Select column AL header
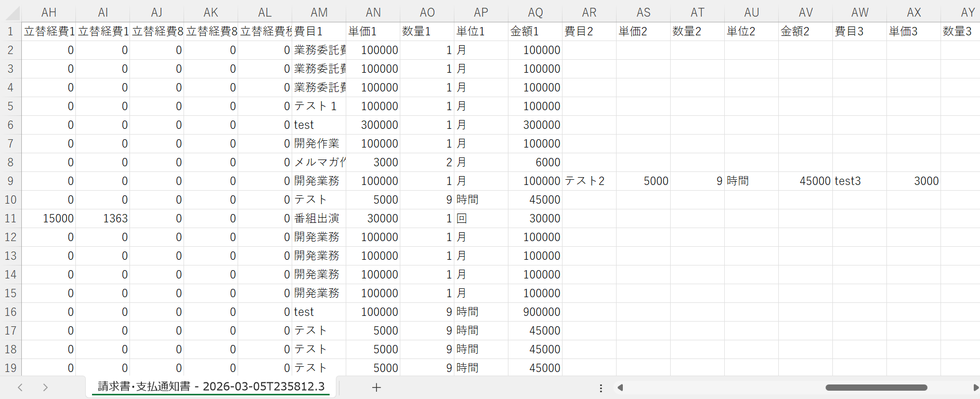980x399 pixels. (x=265, y=12)
